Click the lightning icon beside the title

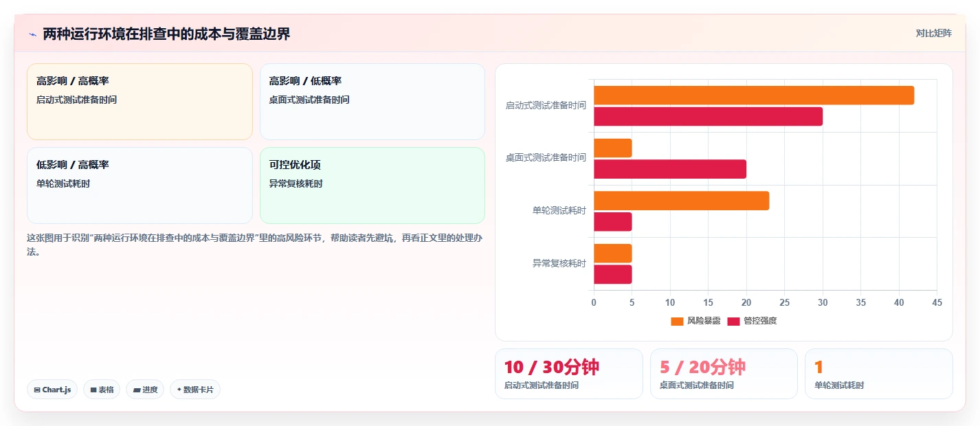[32, 34]
